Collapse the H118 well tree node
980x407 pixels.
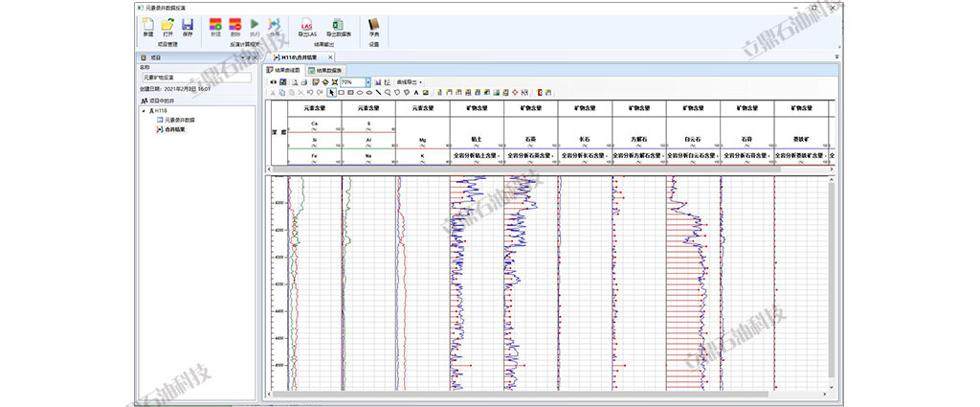tap(144, 111)
